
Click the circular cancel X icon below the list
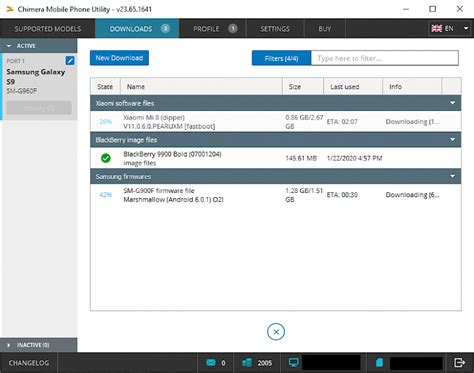(276, 332)
